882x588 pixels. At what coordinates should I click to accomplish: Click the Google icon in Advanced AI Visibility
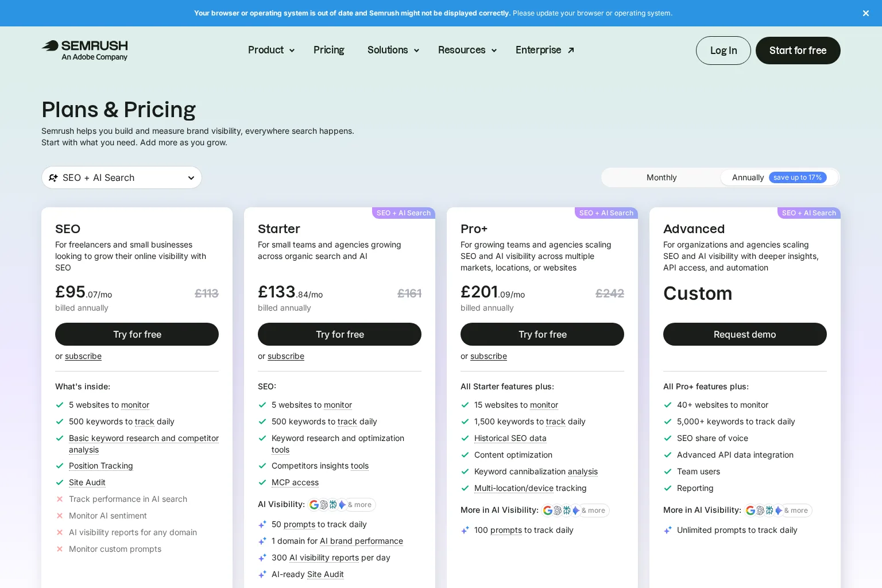[751, 510]
